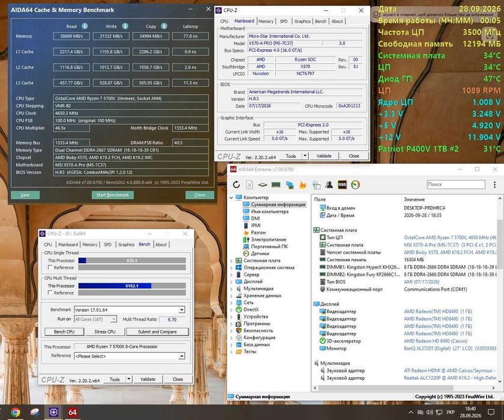Open the Run on All Cores dropdown
Screen dimensions: 504x420
pos(114,319)
